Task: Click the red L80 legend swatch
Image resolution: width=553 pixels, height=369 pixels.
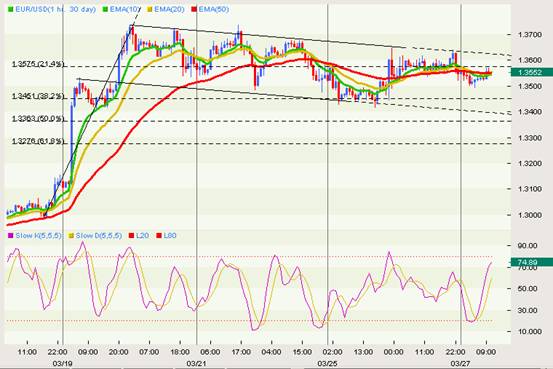Action: [159, 235]
